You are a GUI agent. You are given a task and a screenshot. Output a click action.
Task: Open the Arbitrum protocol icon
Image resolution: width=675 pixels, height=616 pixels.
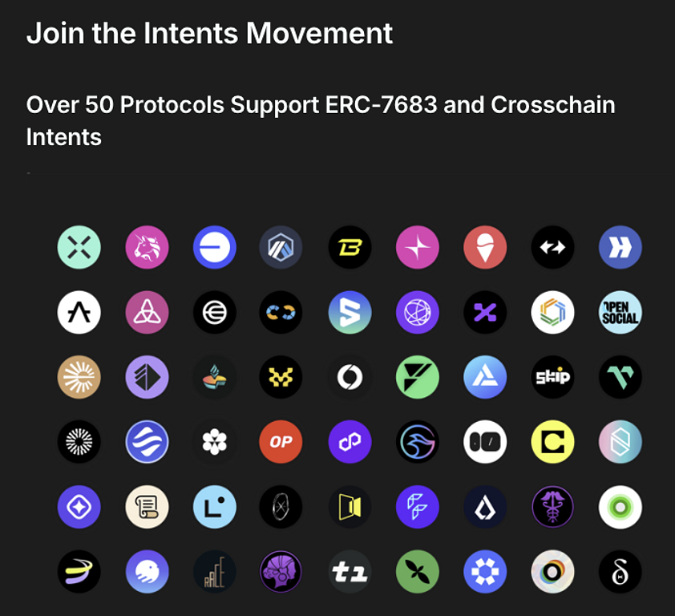click(x=281, y=247)
